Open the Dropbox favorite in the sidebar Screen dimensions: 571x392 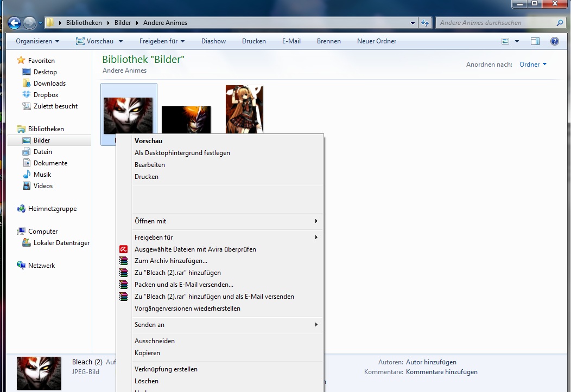45,94
